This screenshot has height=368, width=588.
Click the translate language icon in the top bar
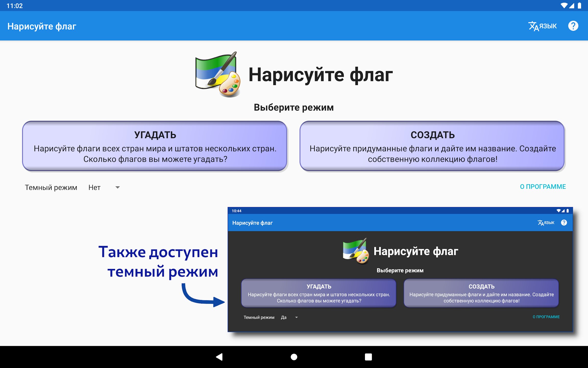[533, 26]
